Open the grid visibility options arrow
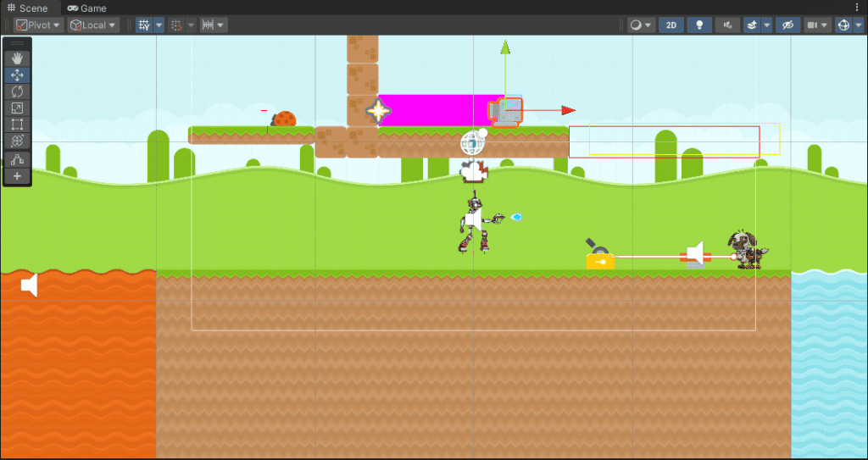Image resolution: width=868 pixels, height=460 pixels. 159,25
